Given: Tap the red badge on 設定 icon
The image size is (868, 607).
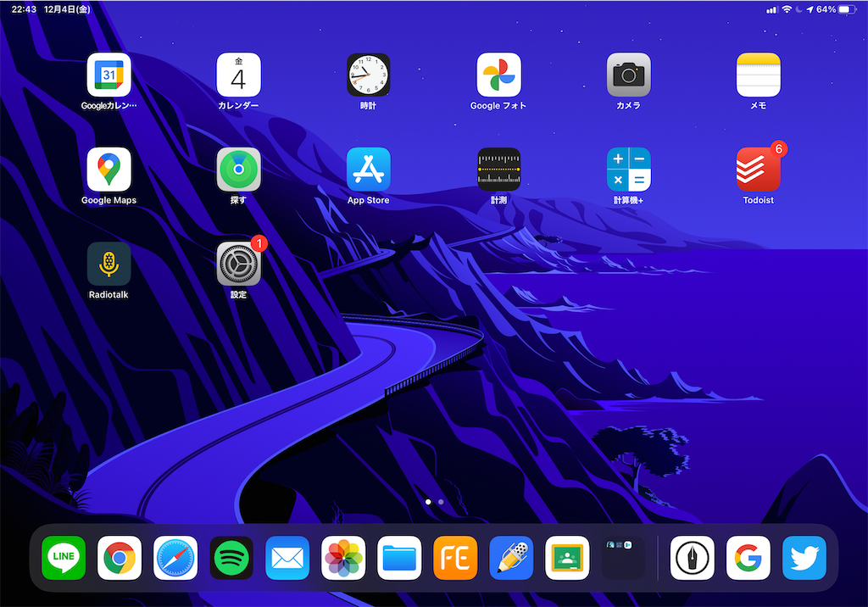Looking at the screenshot, I should (259, 243).
